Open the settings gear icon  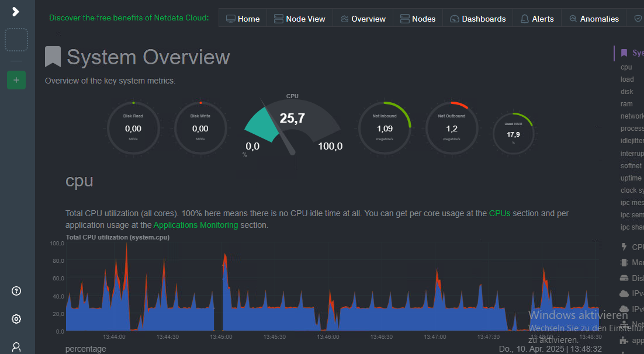pyautogui.click(x=16, y=319)
